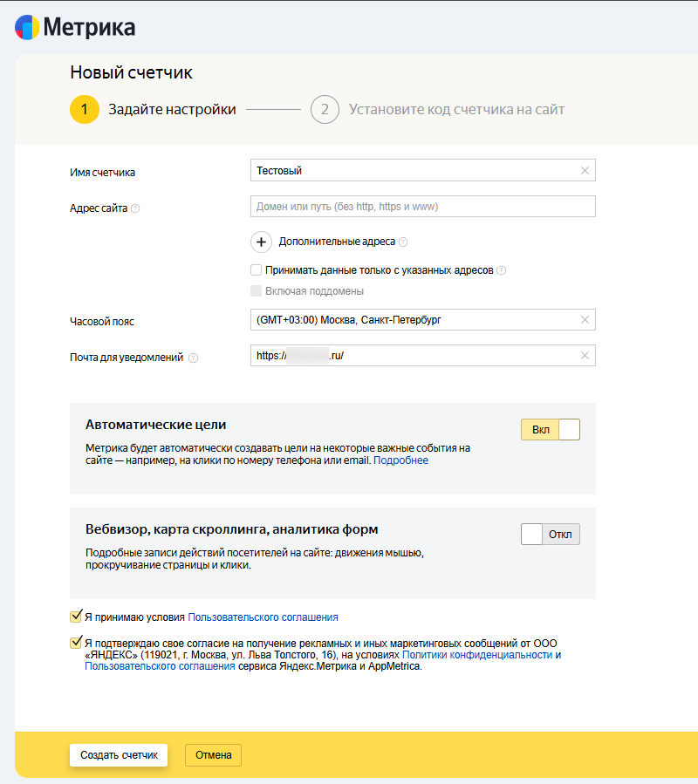Open the Подробнее link
The height and width of the screenshot is (784, 698).
click(400, 460)
